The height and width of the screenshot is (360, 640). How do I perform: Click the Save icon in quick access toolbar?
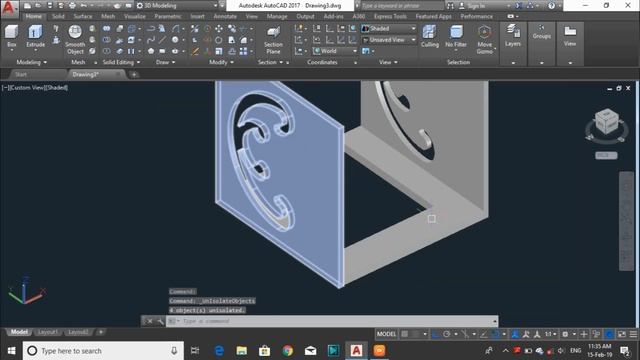click(x=50, y=6)
